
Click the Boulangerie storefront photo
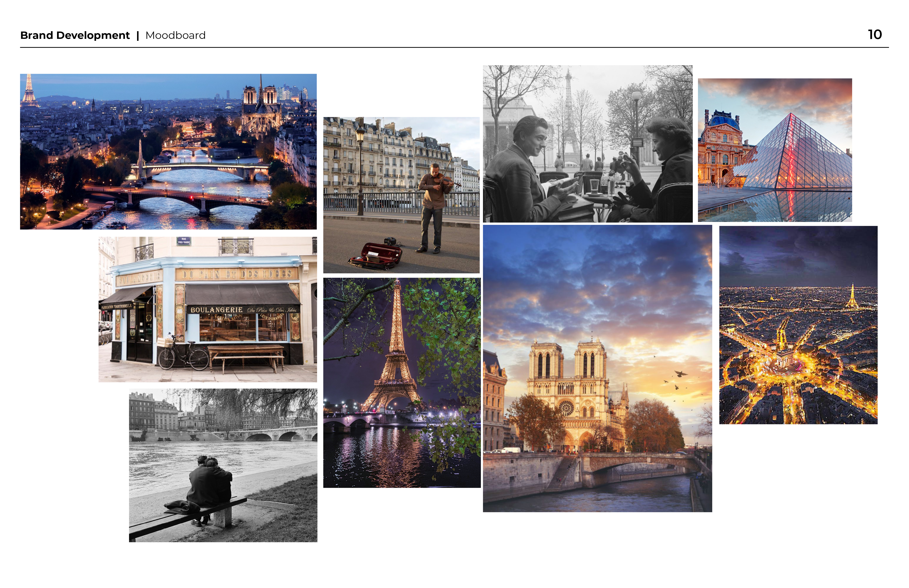[x=207, y=309]
